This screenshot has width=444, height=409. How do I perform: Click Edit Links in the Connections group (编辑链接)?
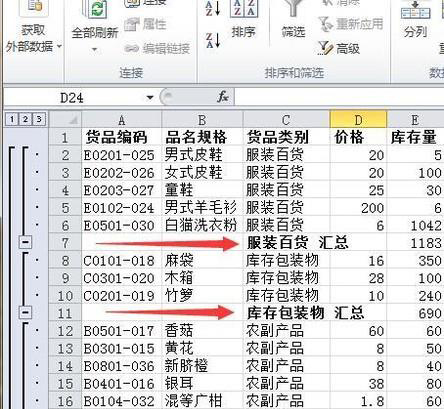157,49
